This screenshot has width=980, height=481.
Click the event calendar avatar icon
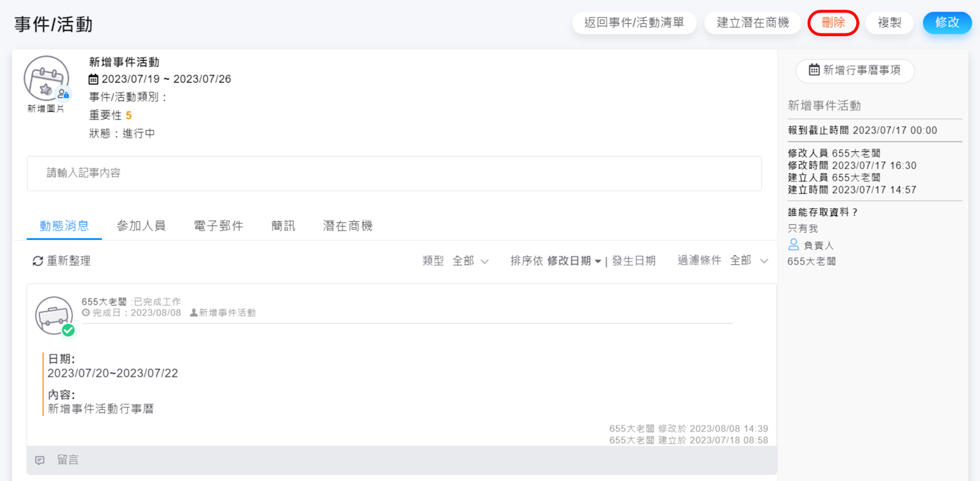click(x=46, y=78)
